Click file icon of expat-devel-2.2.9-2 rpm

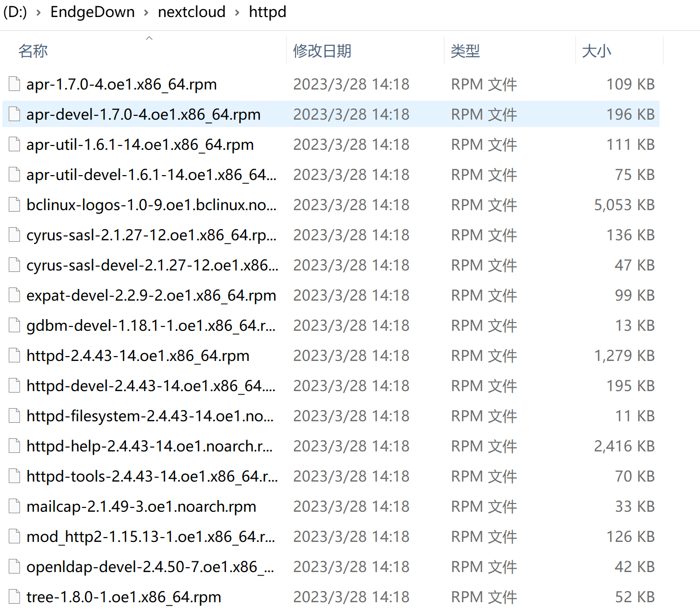coord(15,295)
